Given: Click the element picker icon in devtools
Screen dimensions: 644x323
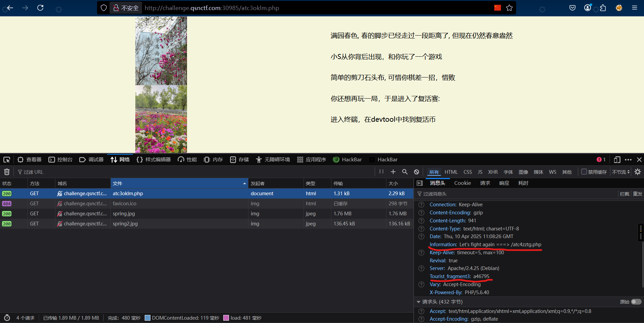Looking at the screenshot, I should [7, 160].
